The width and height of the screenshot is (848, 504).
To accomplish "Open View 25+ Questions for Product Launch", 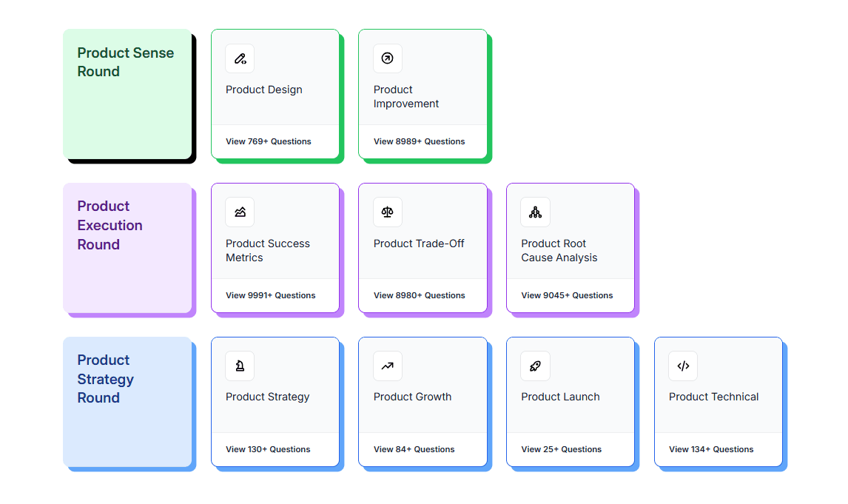I will click(x=562, y=449).
